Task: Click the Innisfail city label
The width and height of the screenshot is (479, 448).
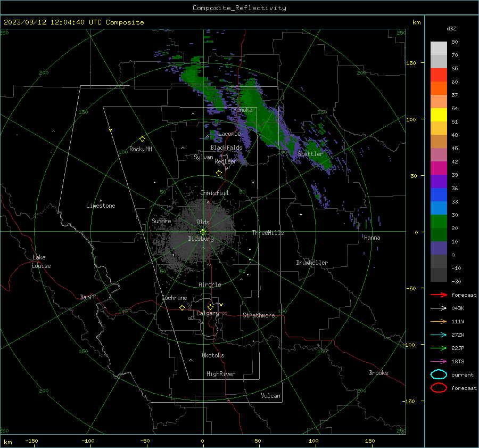Action: pos(214,193)
